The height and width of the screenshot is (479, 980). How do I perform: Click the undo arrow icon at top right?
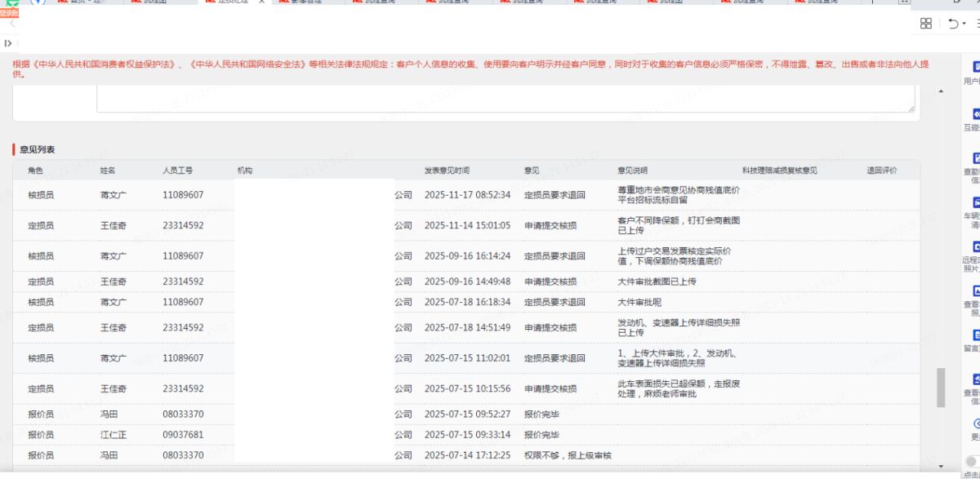951,24
